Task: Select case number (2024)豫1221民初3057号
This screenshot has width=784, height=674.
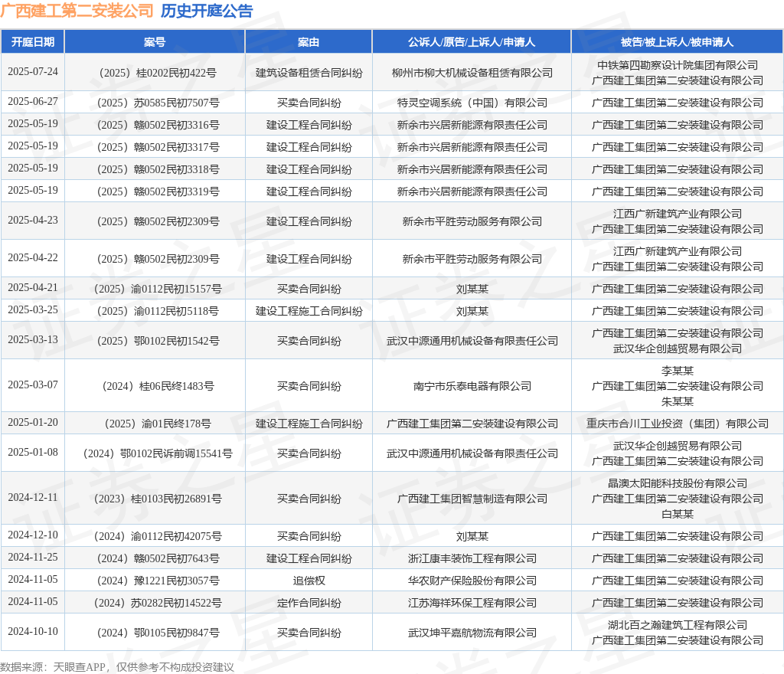Action: [x=158, y=581]
